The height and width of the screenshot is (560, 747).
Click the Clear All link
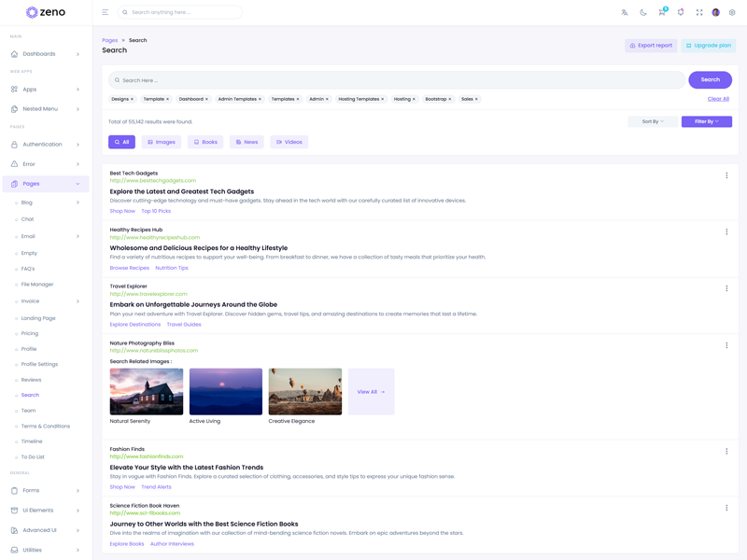(x=718, y=99)
